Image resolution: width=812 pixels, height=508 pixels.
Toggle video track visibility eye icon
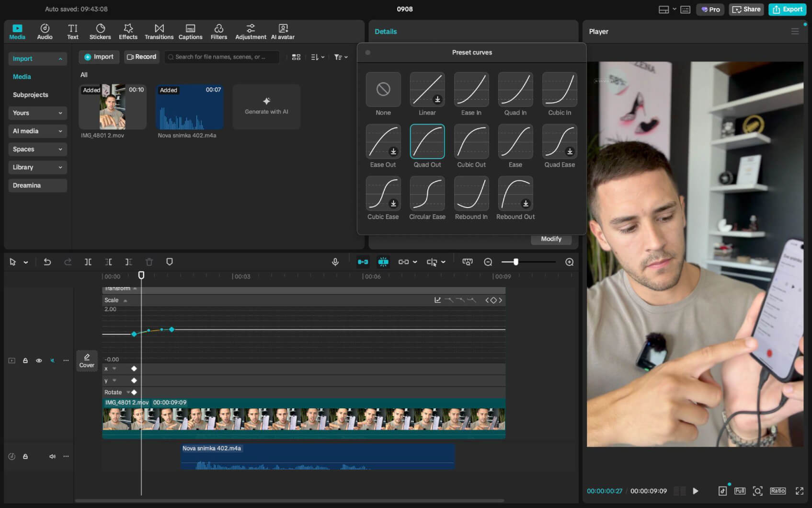39,360
